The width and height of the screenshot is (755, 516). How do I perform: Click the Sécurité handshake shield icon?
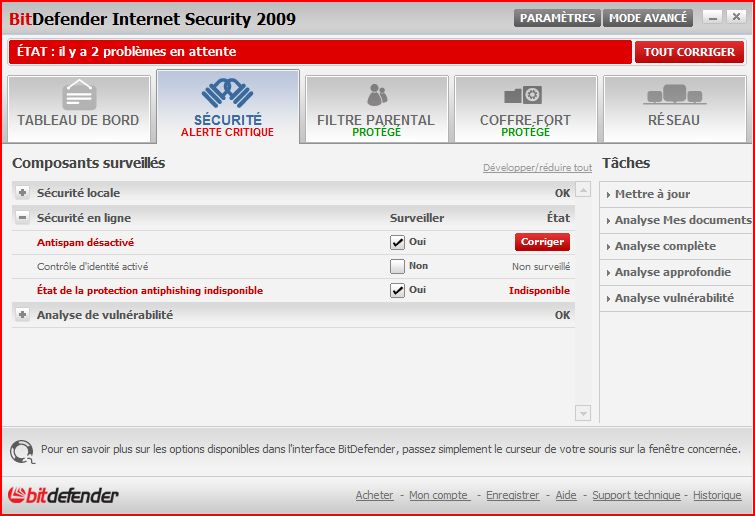point(227,92)
